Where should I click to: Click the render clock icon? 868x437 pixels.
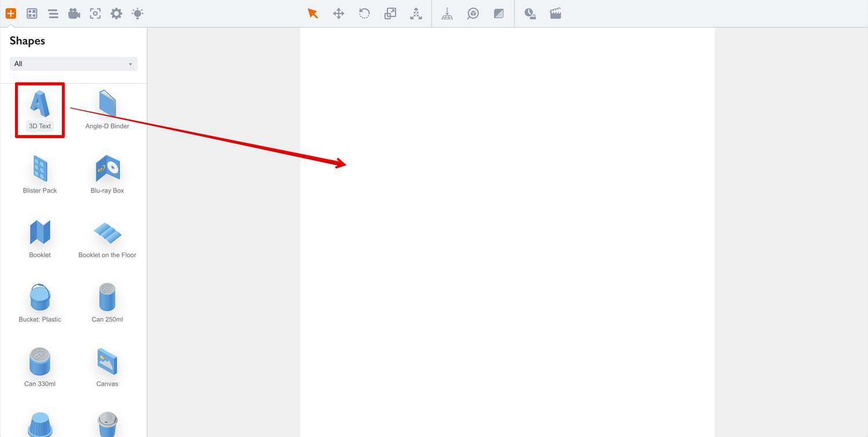[530, 13]
